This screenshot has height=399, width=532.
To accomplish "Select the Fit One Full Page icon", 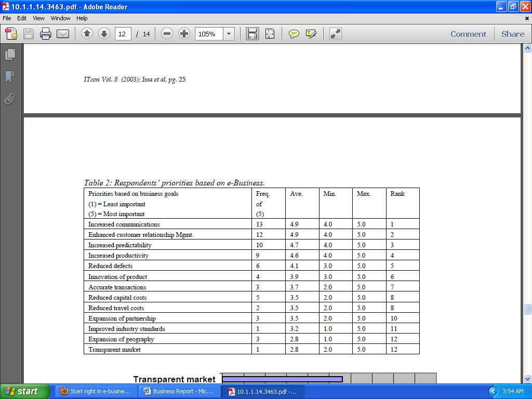I will tap(270, 34).
